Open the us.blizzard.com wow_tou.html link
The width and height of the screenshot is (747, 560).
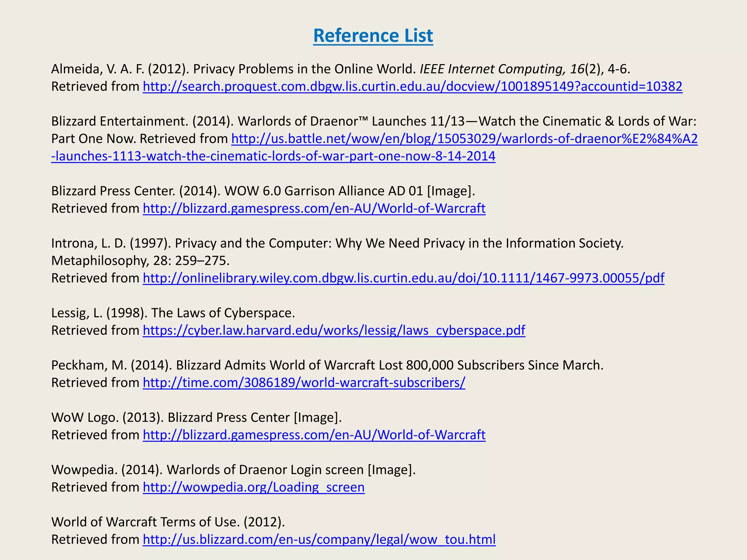click(x=319, y=539)
